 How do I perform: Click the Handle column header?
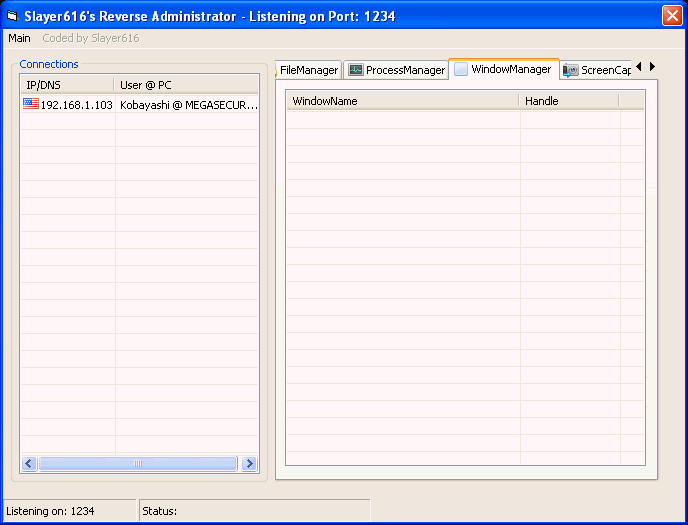568,101
